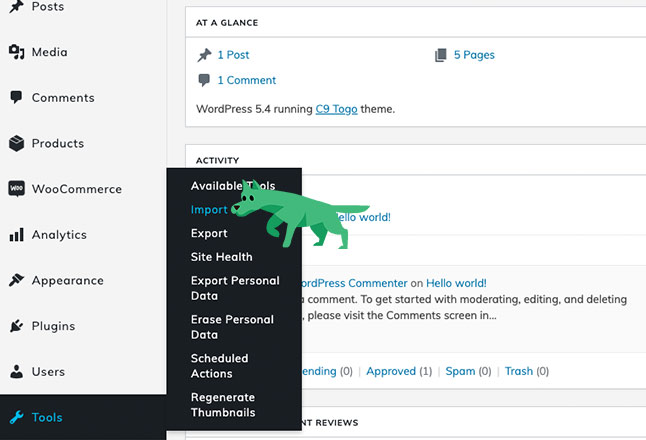646x440 pixels.
Task: Open the C9 Togo theme link
Action: [336, 109]
